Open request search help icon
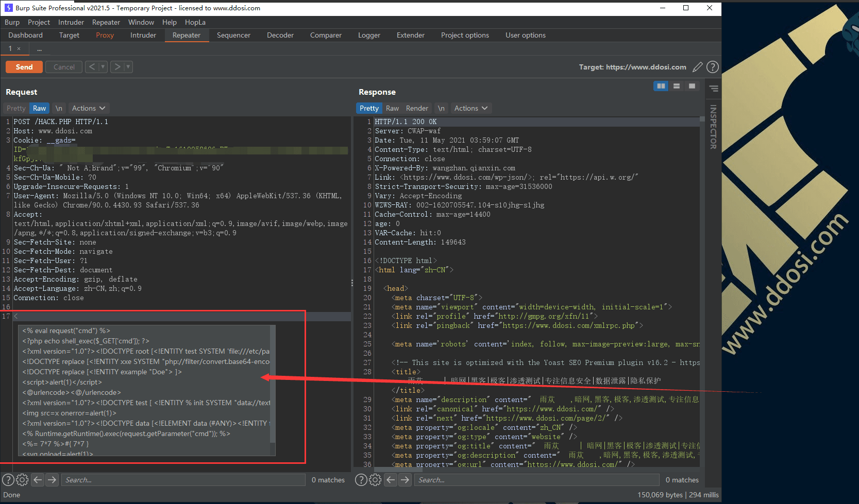The height and width of the screenshot is (504, 859). tap(8, 480)
